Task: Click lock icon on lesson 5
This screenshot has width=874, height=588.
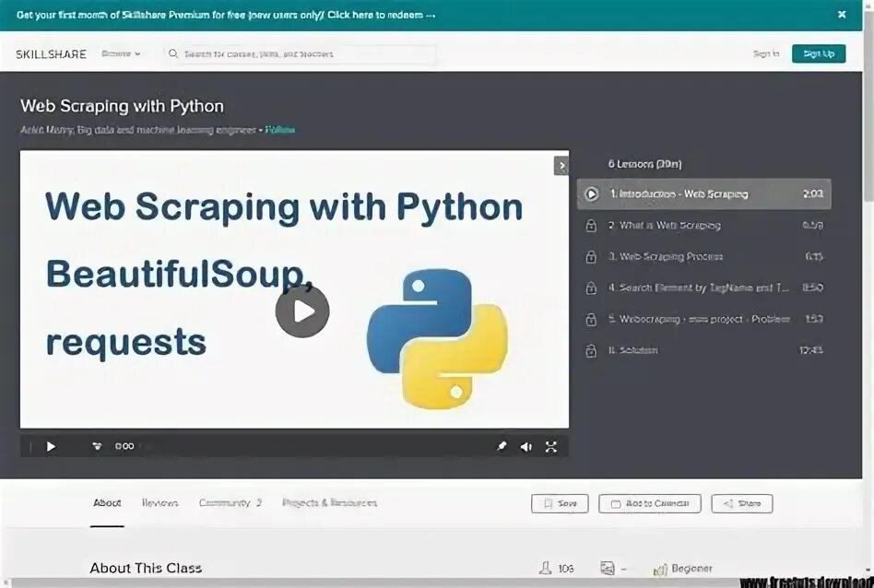Action: (591, 319)
